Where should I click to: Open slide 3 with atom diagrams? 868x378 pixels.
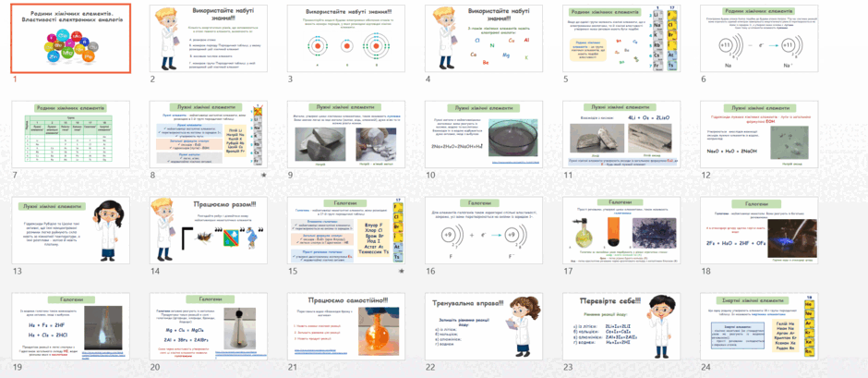pyautogui.click(x=346, y=38)
